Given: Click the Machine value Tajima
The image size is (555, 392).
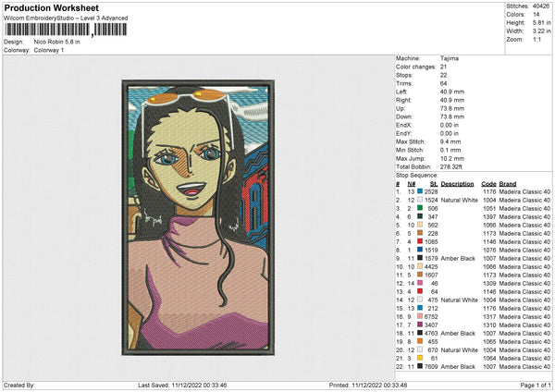Looking at the screenshot, I should pyautogui.click(x=450, y=58).
